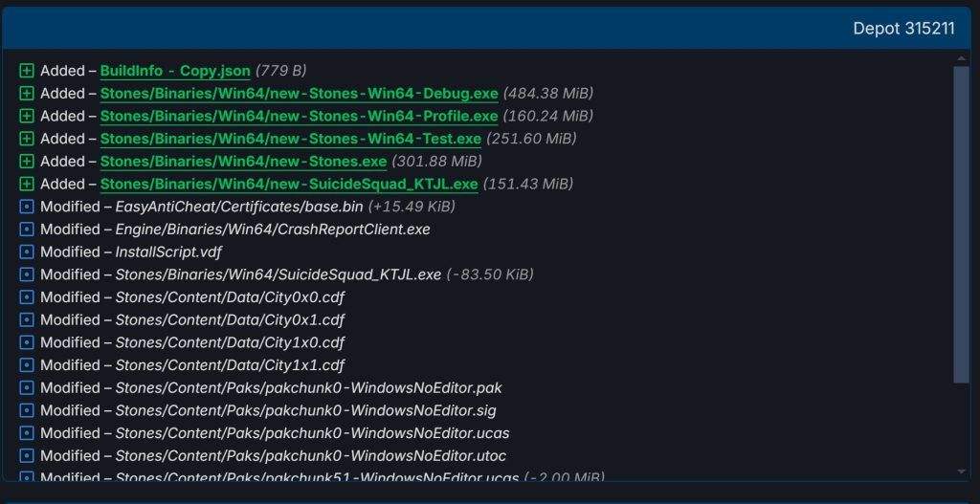Open the new-Stones-Win64-Profile.exe file link
This screenshot has height=504, width=980.
point(299,116)
